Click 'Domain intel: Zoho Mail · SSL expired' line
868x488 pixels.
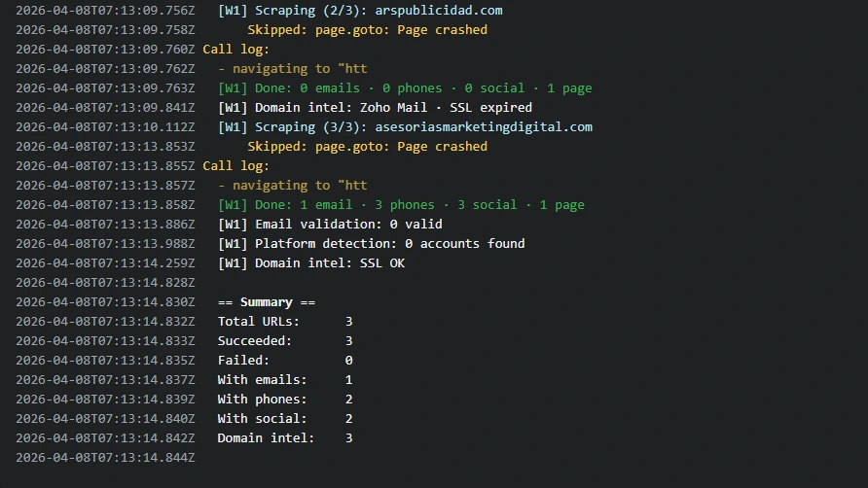pyautogui.click(x=375, y=108)
